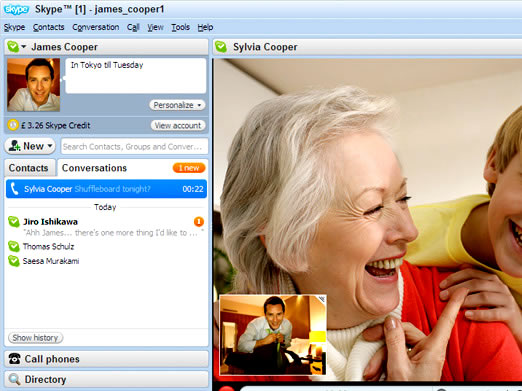Click the Show history button
This screenshot has width=522, height=391.
coord(35,338)
